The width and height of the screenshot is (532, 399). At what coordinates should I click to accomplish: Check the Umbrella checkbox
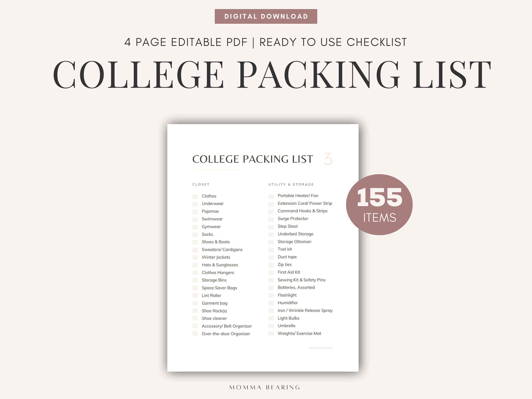pos(271,326)
